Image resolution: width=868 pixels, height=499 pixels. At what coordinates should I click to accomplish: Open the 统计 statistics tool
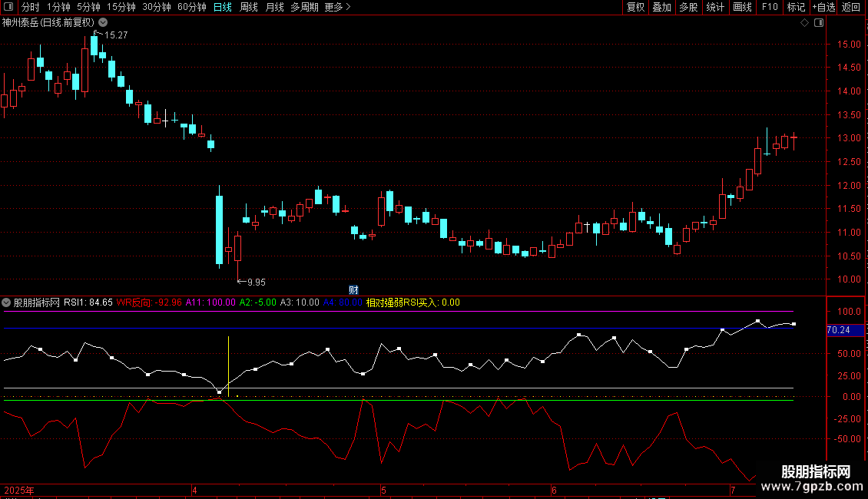[x=715, y=7]
